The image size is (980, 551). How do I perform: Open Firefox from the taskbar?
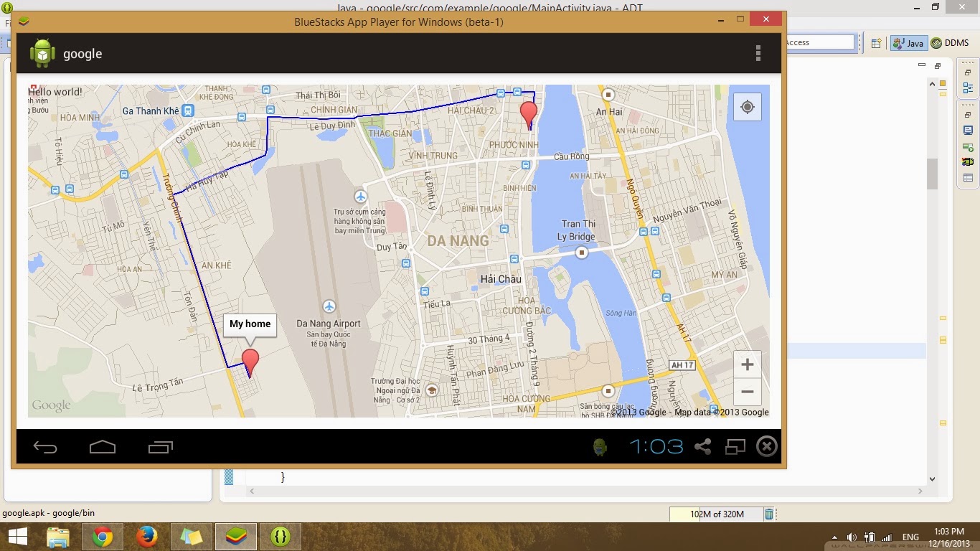[x=147, y=537]
